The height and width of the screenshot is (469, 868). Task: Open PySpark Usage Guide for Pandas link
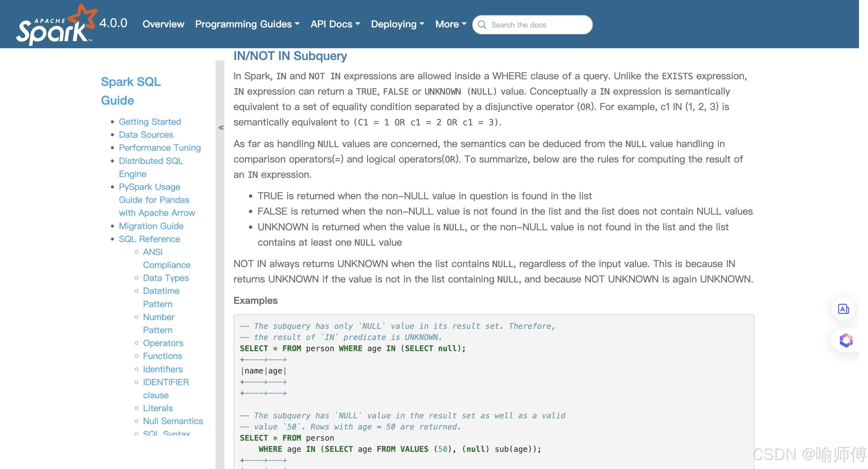pyautogui.click(x=157, y=200)
